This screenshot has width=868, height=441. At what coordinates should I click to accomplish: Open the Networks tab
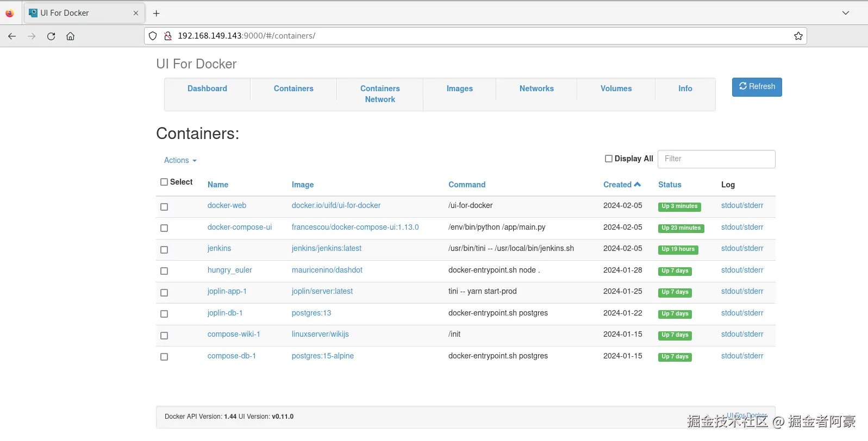[x=536, y=89]
